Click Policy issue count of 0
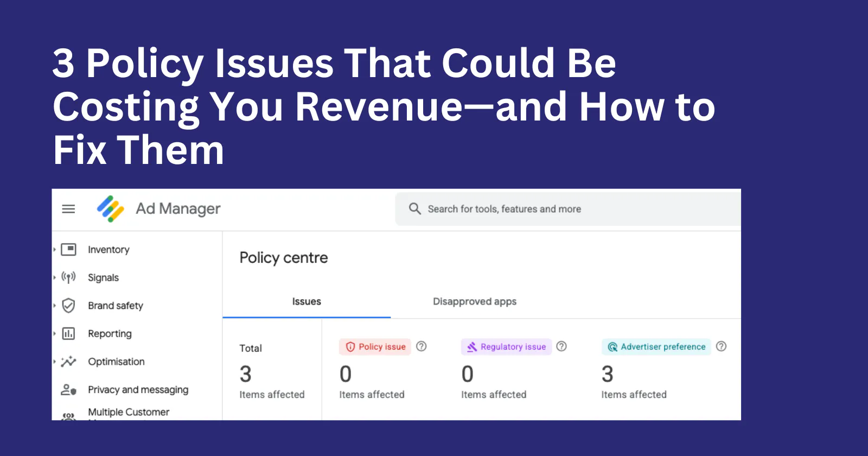 [346, 374]
